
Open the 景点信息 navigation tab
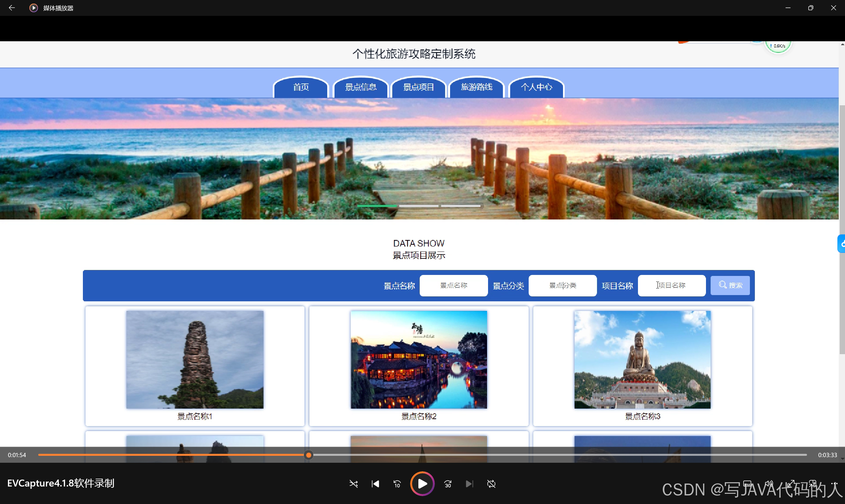[361, 87]
